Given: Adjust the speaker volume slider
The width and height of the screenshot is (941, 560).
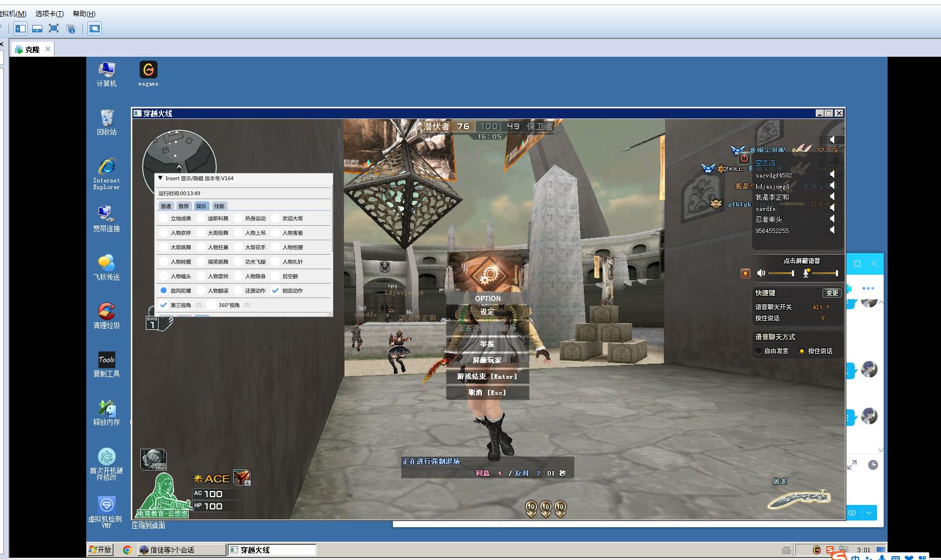Looking at the screenshot, I should (x=781, y=273).
